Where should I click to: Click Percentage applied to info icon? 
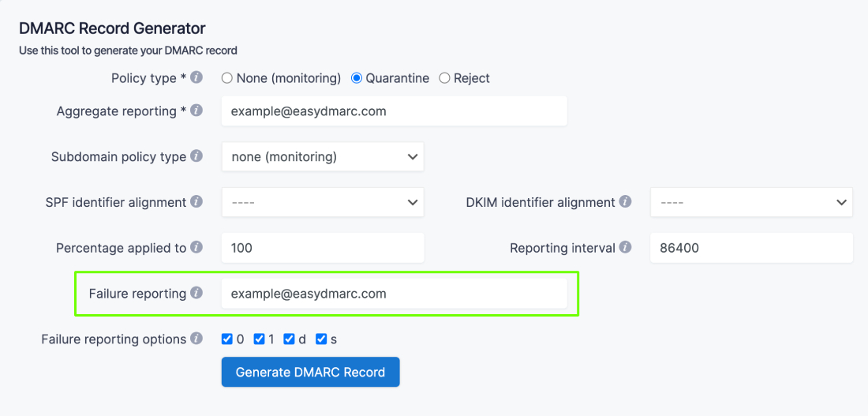196,248
